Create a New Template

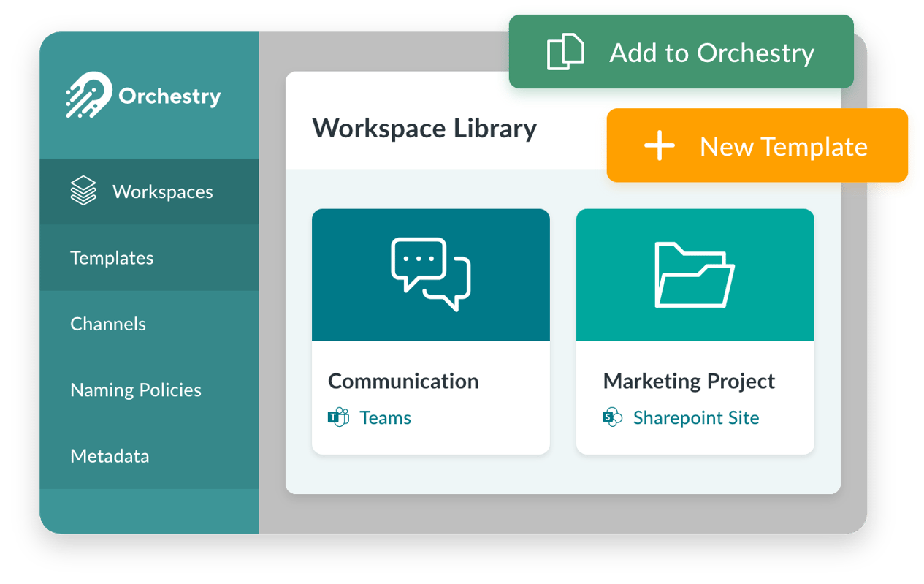pos(757,145)
